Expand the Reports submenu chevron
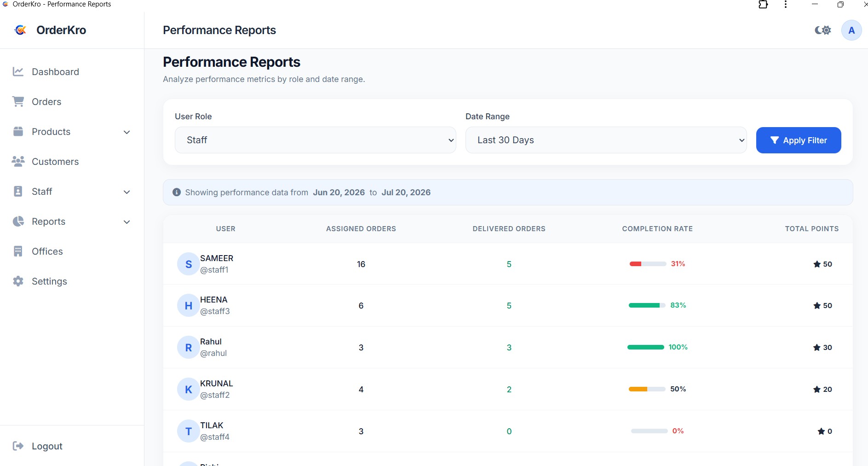Viewport: 868px width, 466px height. pos(127,222)
